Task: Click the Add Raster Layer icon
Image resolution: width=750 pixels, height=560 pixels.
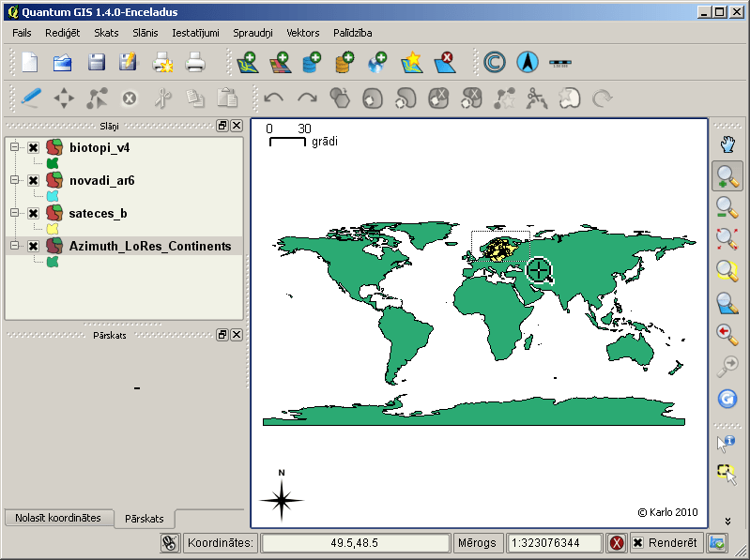Action: click(x=281, y=63)
